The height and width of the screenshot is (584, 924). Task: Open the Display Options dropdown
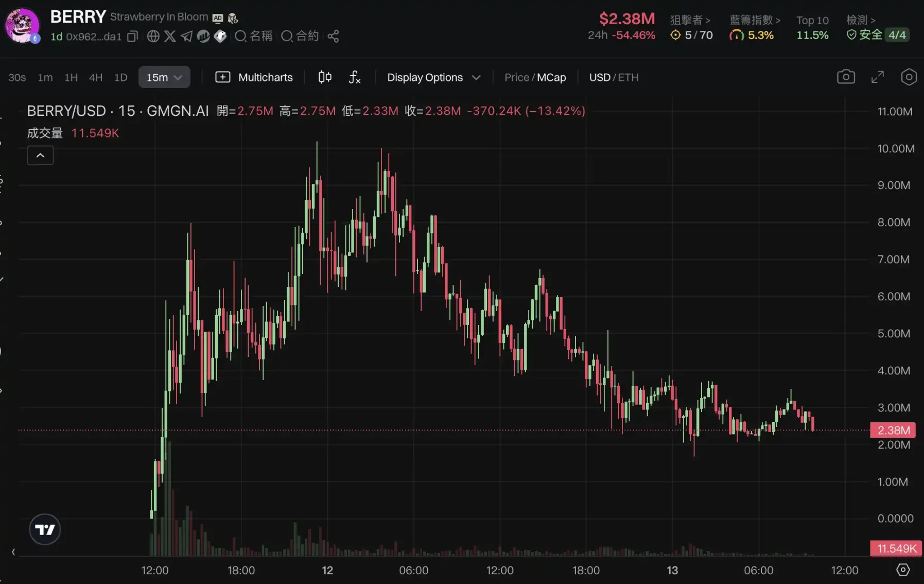[433, 77]
